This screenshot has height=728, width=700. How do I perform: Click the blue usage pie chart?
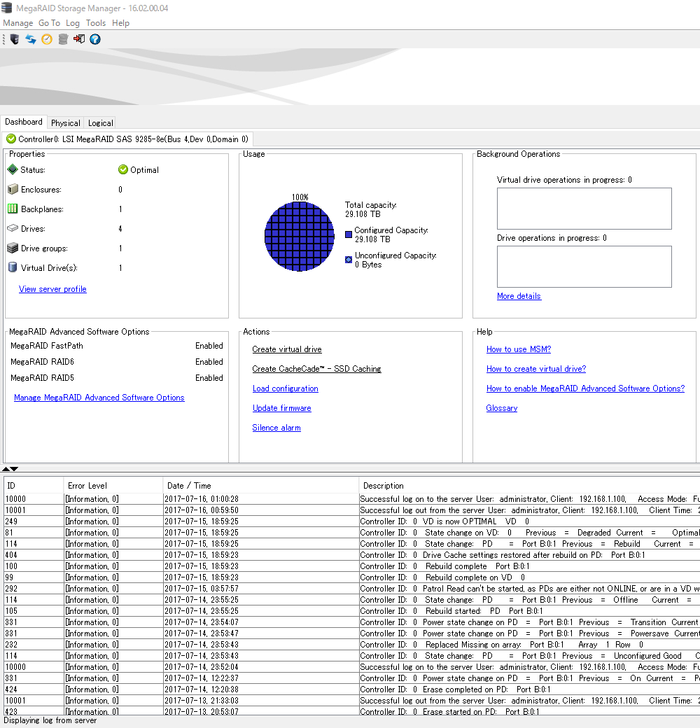[x=300, y=237]
